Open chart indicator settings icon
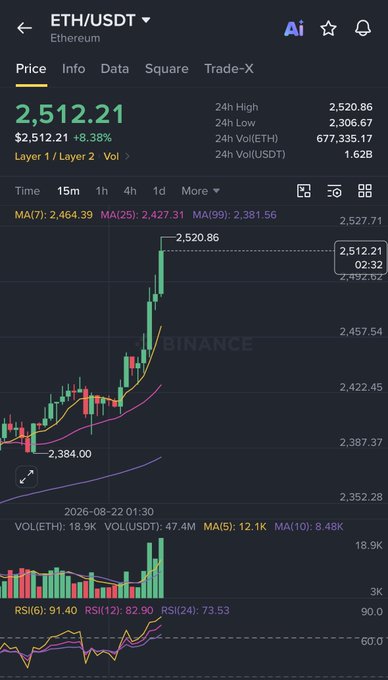This screenshot has height=680, width=388. click(334, 191)
